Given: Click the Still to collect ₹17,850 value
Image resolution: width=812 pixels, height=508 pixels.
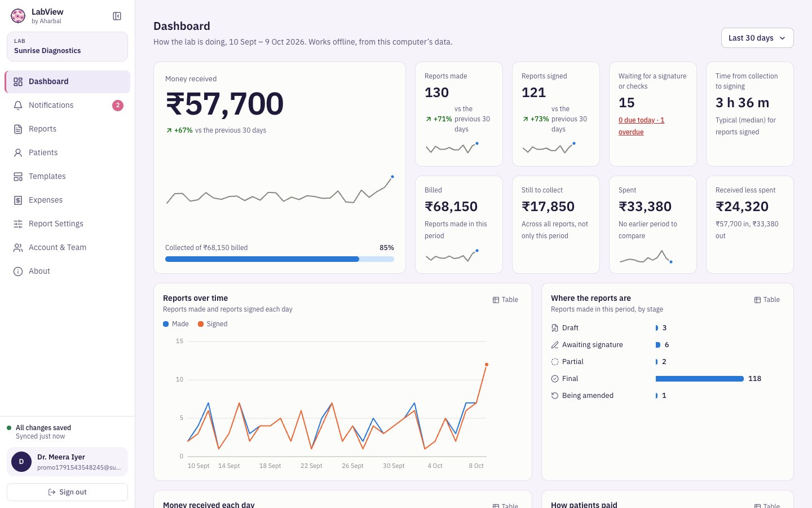Looking at the screenshot, I should [548, 207].
